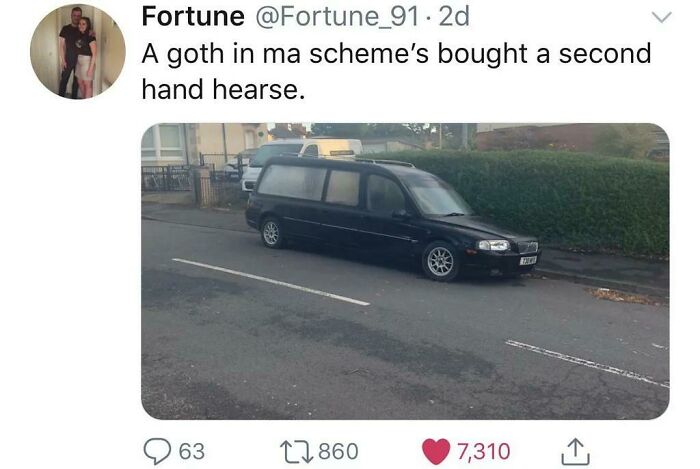Open the @Fortune_91 handle
This screenshot has height=469, width=700.
click(x=337, y=16)
